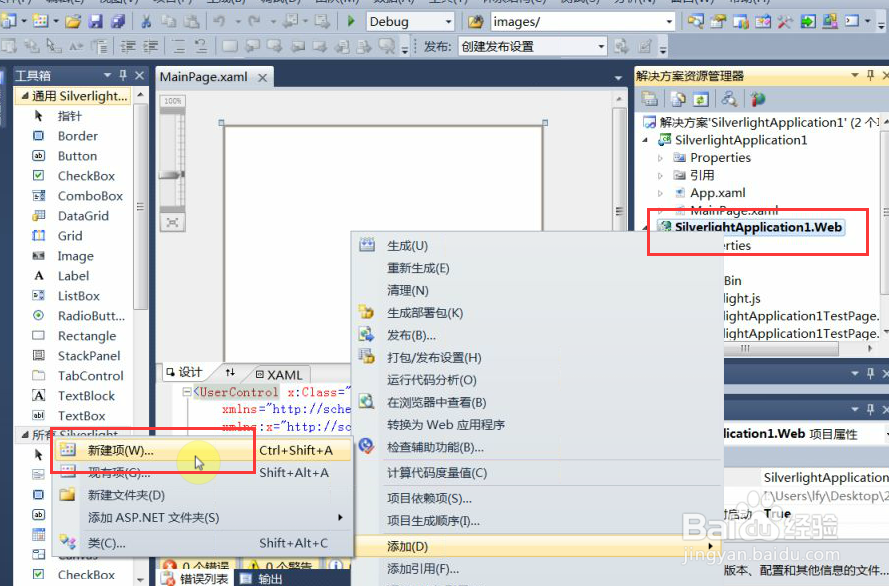Collapse the SilverlightApplication1 project node
The image size is (889, 586).
645,140
